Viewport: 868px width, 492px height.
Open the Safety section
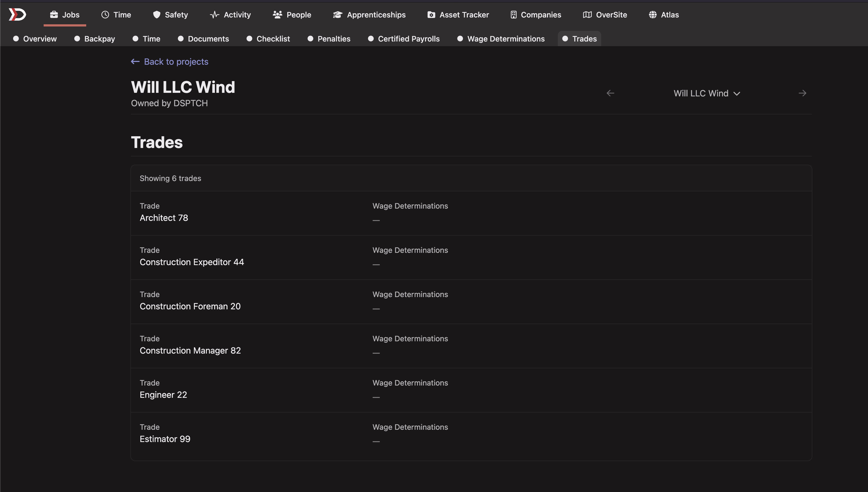point(170,14)
